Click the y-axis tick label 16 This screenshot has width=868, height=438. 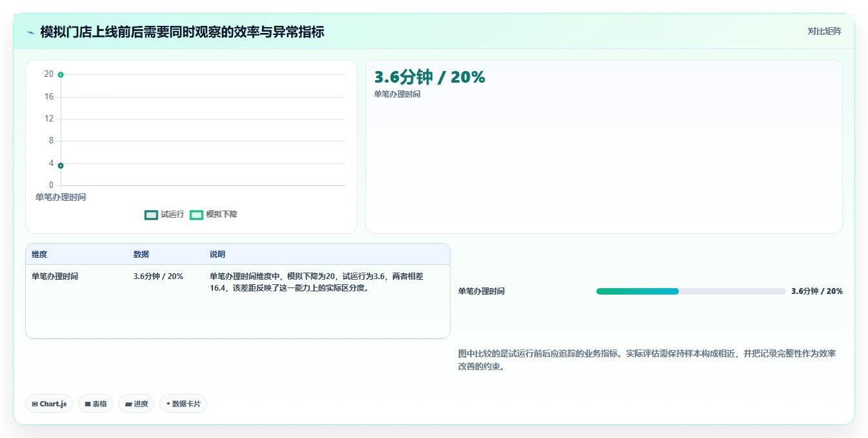coord(49,97)
